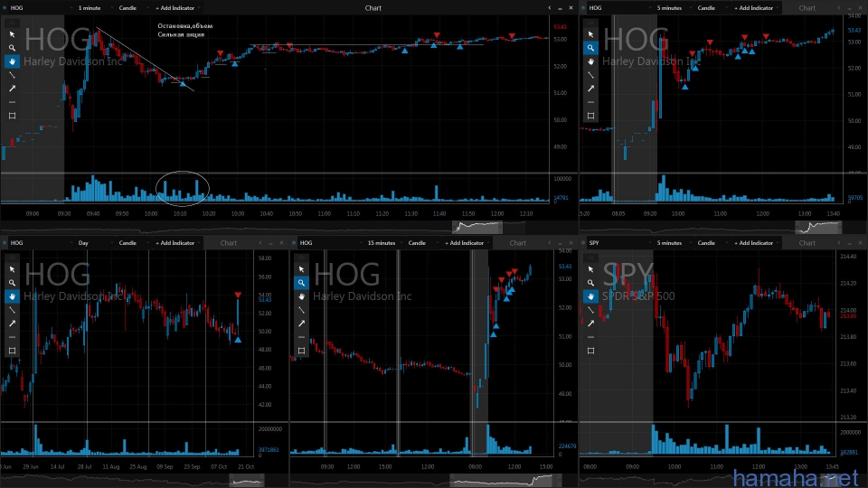The height and width of the screenshot is (488, 868).
Task: Select the arrow drawing tool in 5 minutes HOG chart
Action: pos(590,89)
